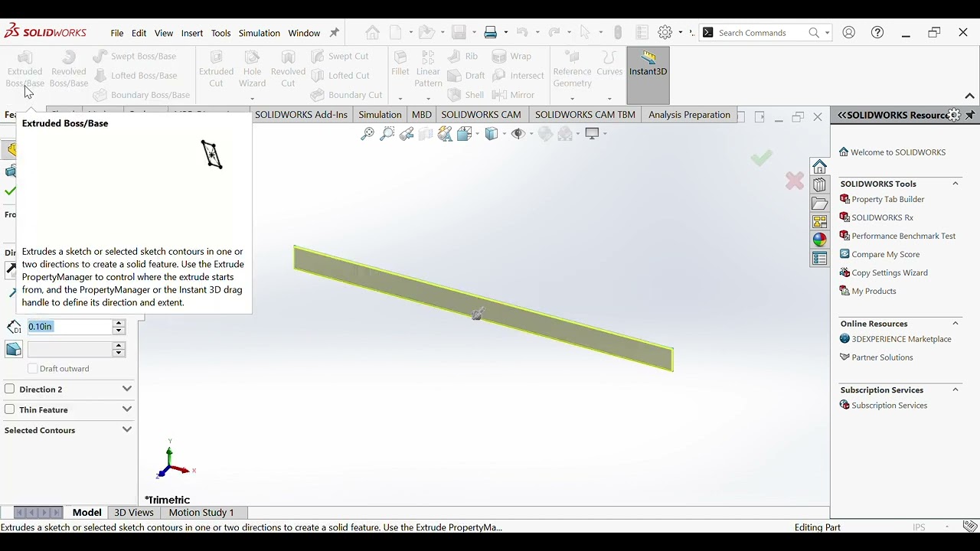Toggle the draft on/off button
Image resolution: width=980 pixels, height=551 pixels.
tap(13, 350)
